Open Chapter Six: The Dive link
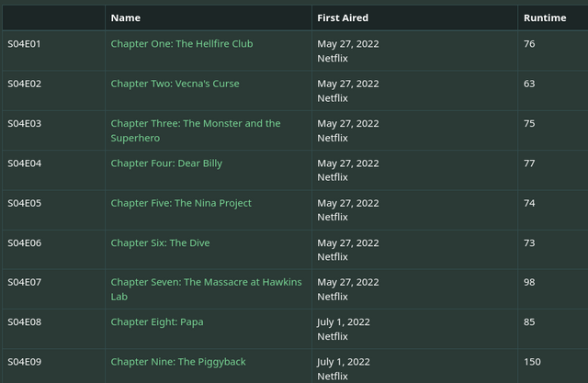The width and height of the screenshot is (588, 383). (x=160, y=242)
